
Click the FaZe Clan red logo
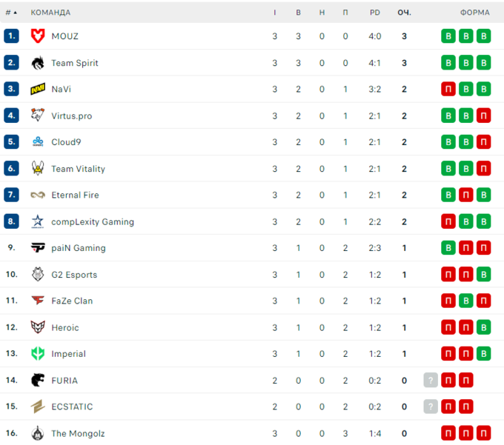coord(38,301)
